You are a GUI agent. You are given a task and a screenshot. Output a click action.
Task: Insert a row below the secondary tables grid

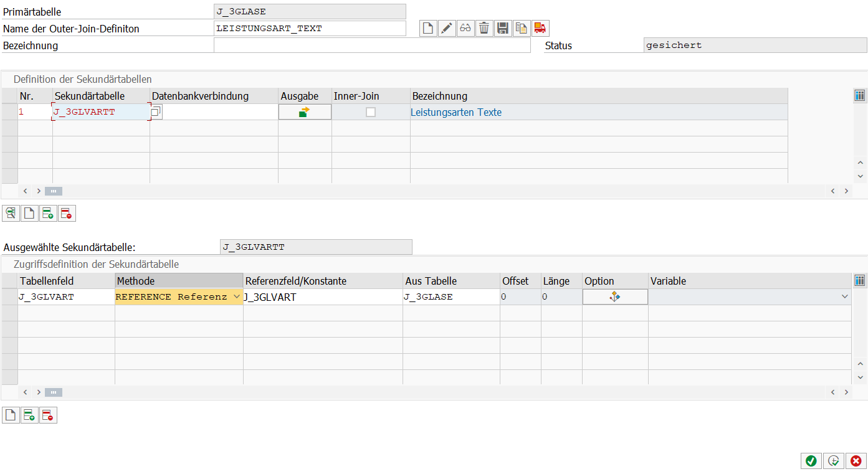(48, 214)
